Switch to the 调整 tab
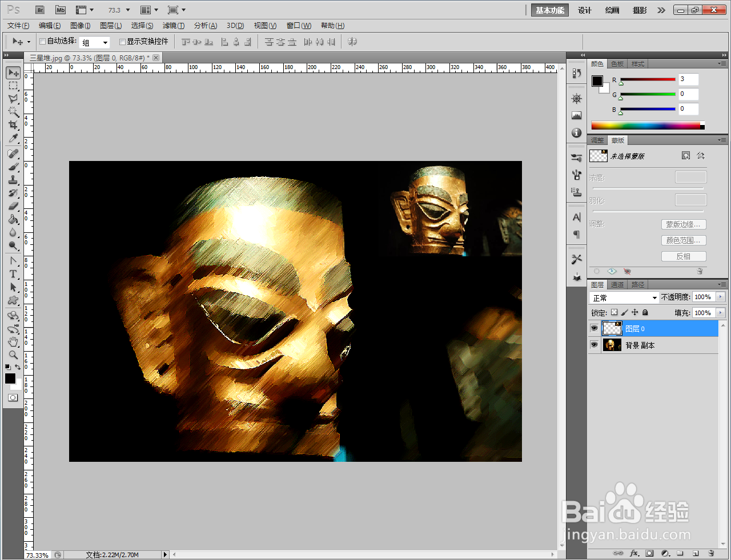This screenshot has height=560, width=731. point(597,140)
